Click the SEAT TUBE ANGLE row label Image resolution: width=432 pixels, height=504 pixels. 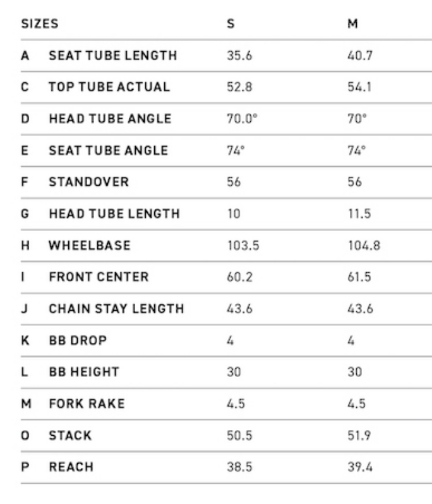pyautogui.click(x=109, y=150)
